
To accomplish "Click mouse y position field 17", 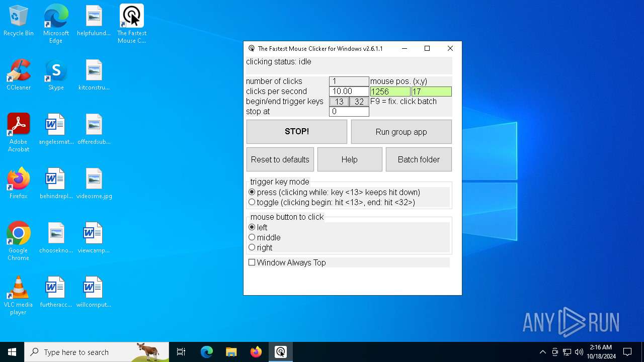I will [432, 92].
